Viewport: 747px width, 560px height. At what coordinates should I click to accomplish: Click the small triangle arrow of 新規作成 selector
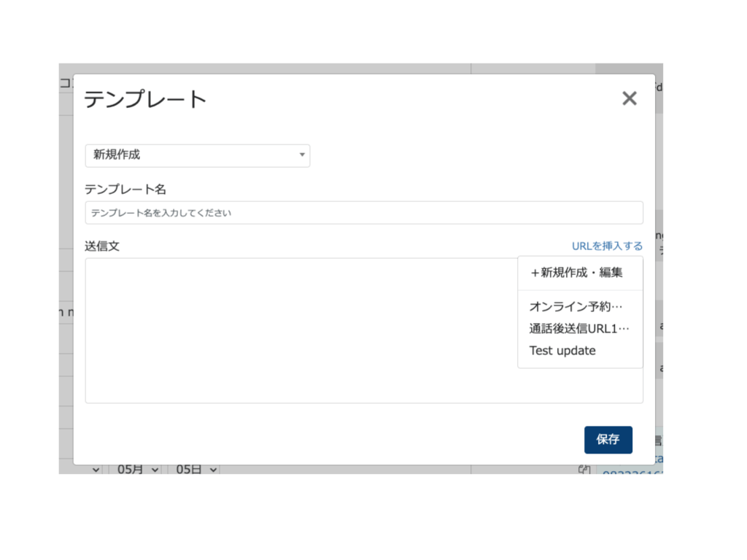tap(302, 155)
